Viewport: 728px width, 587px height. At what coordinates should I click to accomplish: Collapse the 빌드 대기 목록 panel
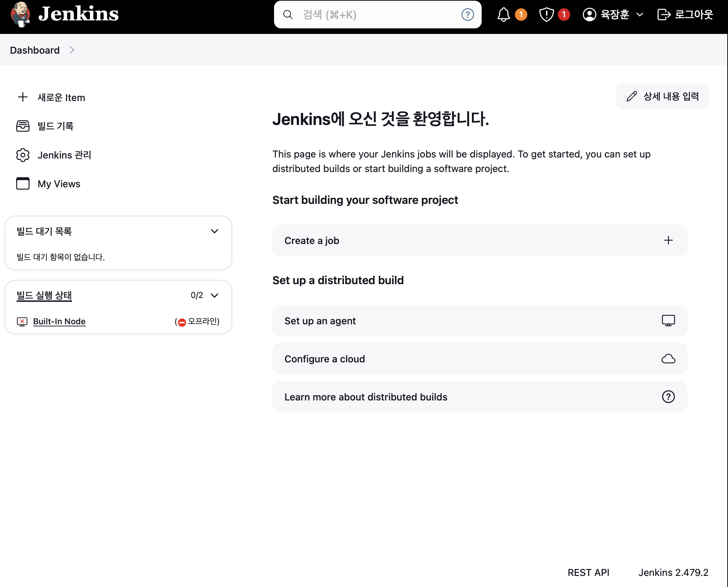point(215,231)
